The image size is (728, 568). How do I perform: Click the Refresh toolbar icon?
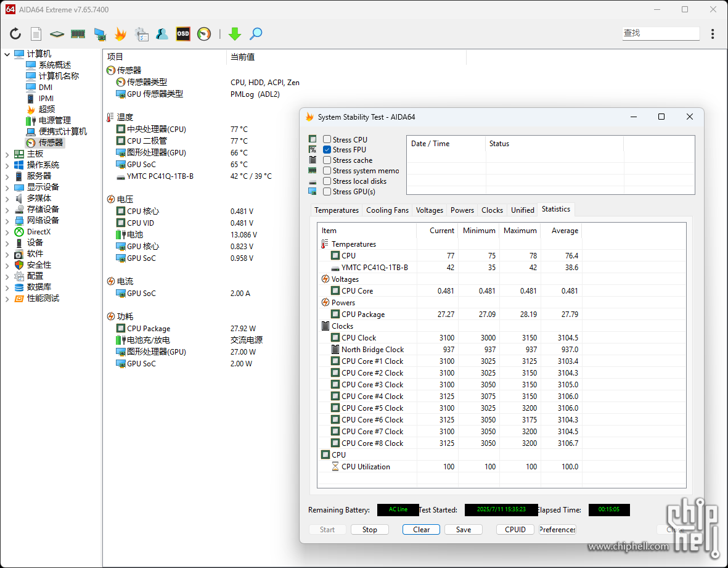(15, 33)
